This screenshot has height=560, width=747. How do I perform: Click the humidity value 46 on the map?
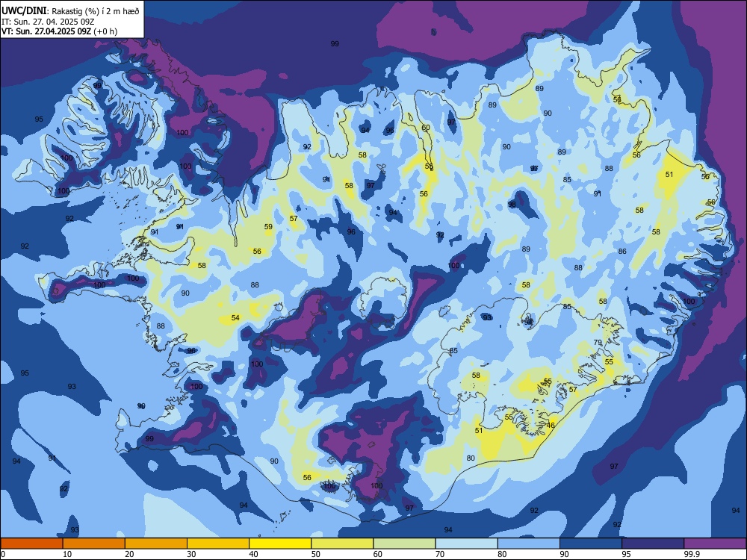click(x=551, y=426)
